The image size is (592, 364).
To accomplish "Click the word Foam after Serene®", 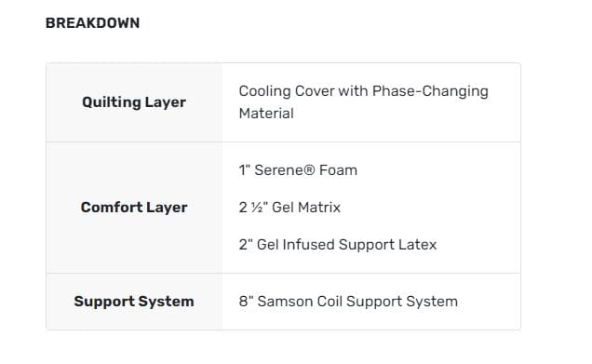I will (338, 170).
